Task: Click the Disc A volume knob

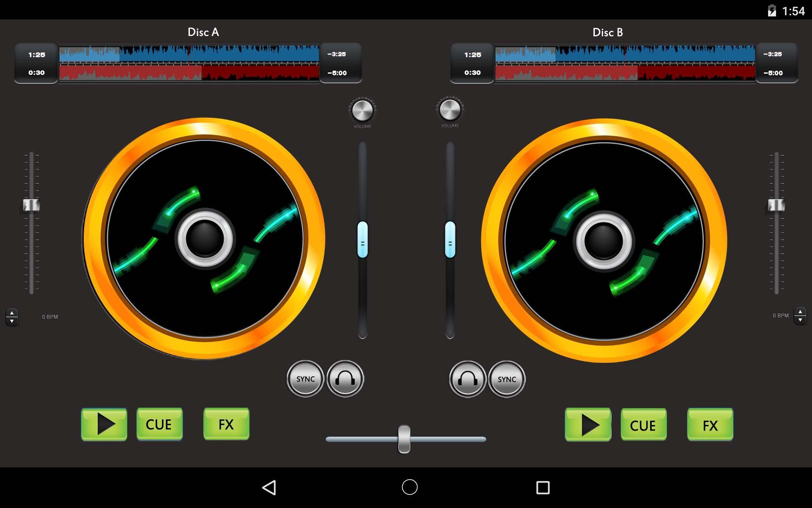Action: [x=362, y=111]
